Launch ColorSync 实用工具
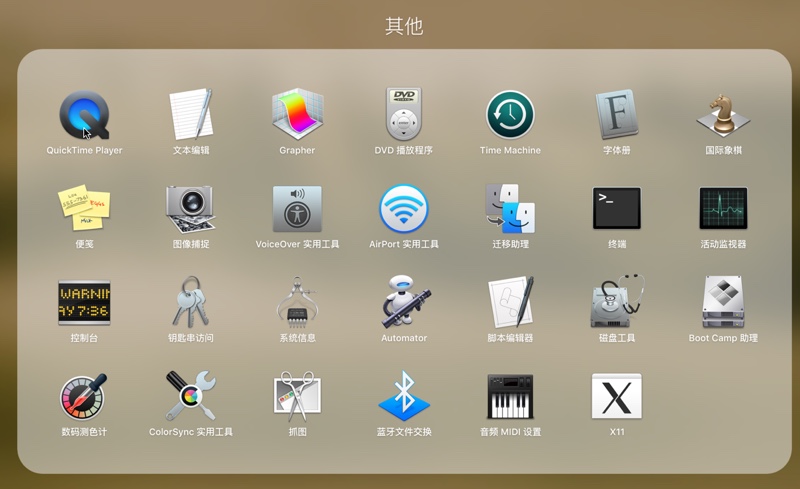Image resolution: width=800 pixels, height=489 pixels. click(191, 397)
